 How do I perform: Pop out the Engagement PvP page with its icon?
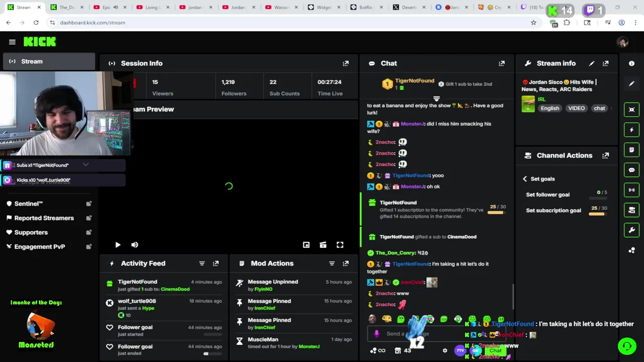point(89,247)
